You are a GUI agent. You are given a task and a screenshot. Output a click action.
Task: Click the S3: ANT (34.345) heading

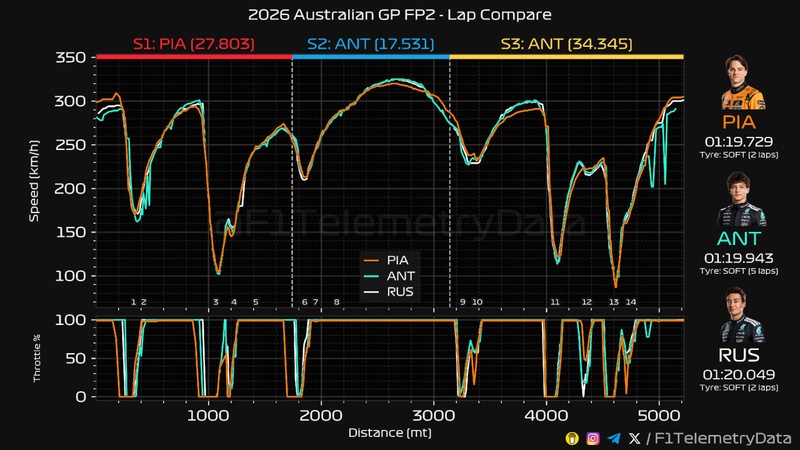click(x=566, y=44)
